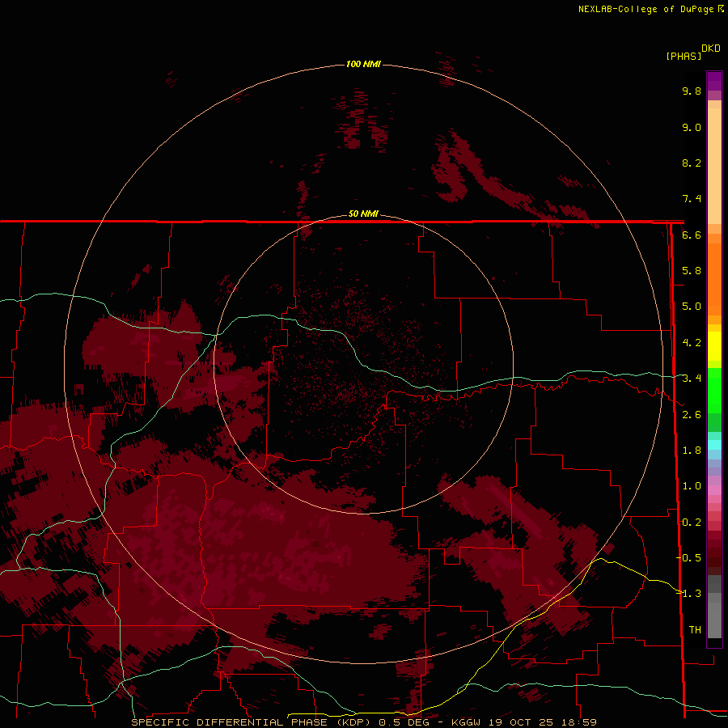Click the gray TH segment of the color bar
This screenshot has height=728, width=728.
tap(714, 620)
